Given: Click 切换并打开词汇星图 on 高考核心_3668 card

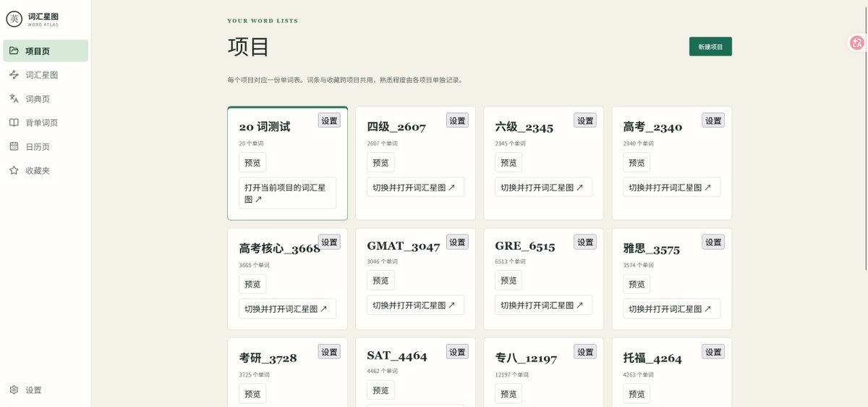Looking at the screenshot, I should pyautogui.click(x=287, y=309).
